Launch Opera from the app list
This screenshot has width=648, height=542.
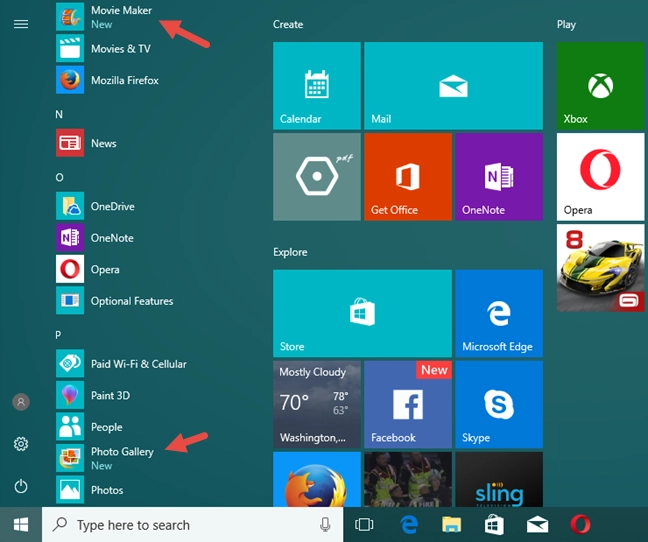tap(88, 269)
